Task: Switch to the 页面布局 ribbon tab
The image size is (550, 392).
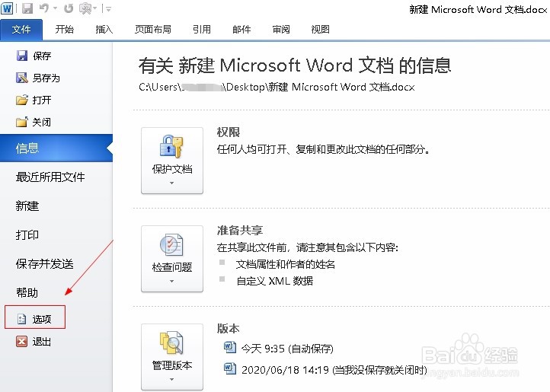Action: click(x=153, y=30)
